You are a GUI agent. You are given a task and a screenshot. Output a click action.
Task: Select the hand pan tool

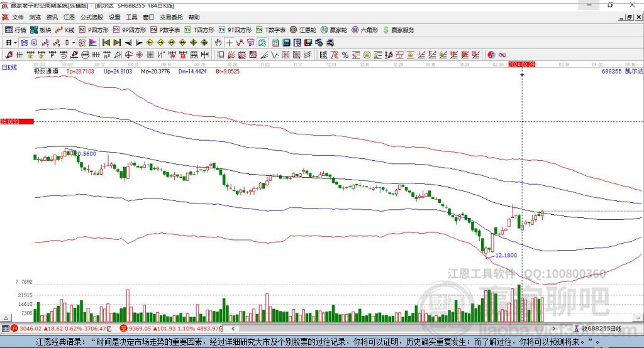[x=218, y=43]
